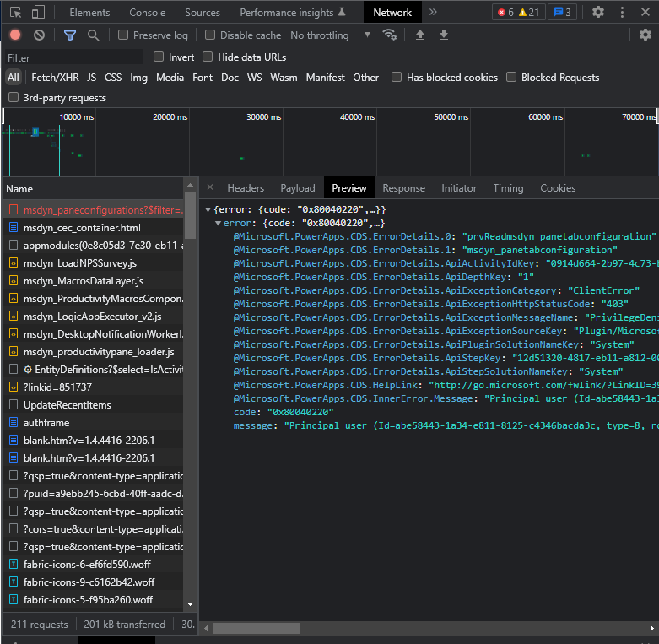Filter by Manifest requests

pyautogui.click(x=326, y=78)
